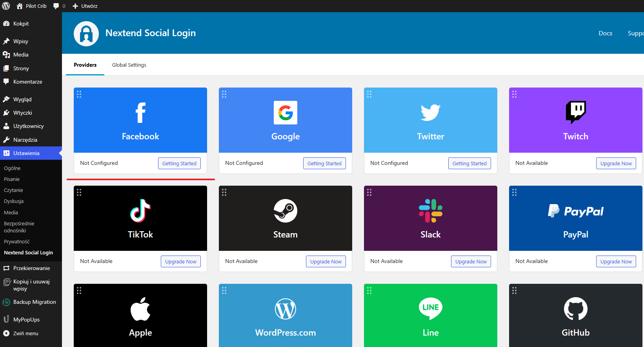Grab the Apple card drag handle

click(x=79, y=290)
